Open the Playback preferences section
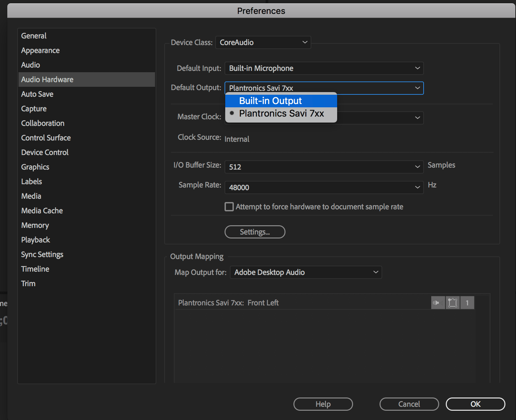This screenshot has width=516, height=420. tap(35, 239)
